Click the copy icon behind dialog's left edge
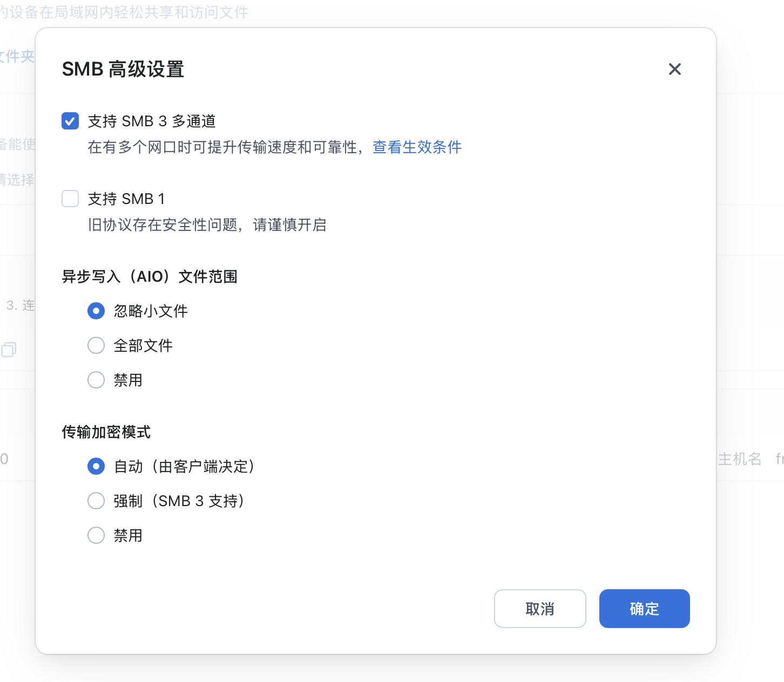Viewport: 784px width, 682px height. (x=9, y=350)
